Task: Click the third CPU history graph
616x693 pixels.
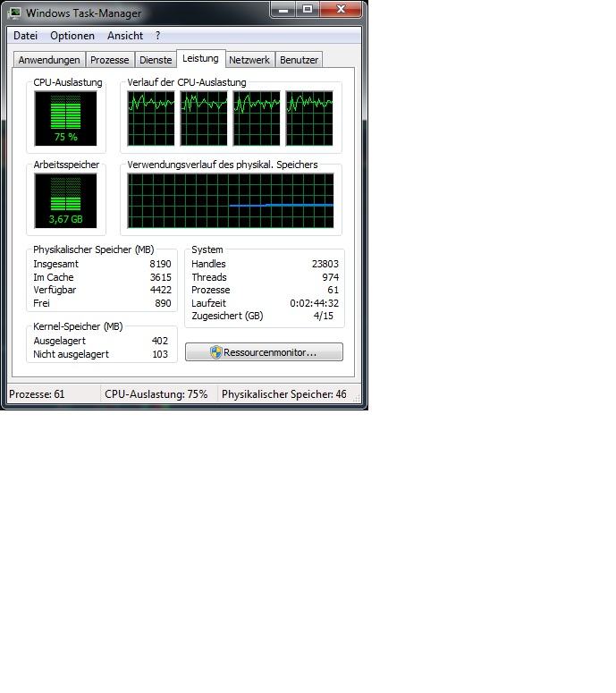Action: [x=257, y=118]
